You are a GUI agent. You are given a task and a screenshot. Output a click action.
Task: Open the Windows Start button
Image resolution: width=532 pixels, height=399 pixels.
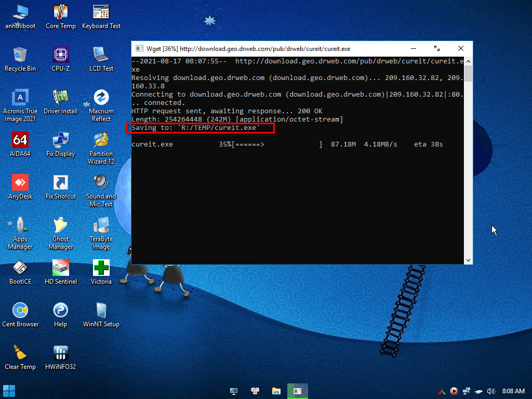(9, 391)
